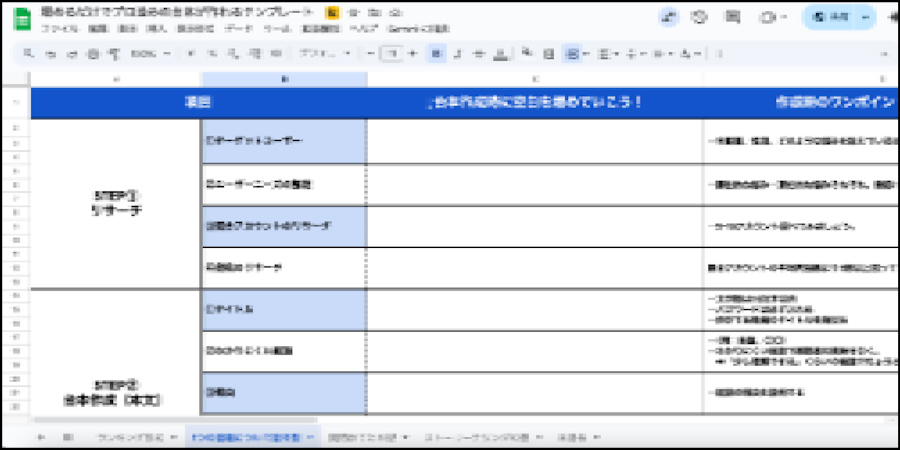Increase font size with the plus button
This screenshot has width=900, height=450.
click(x=412, y=53)
